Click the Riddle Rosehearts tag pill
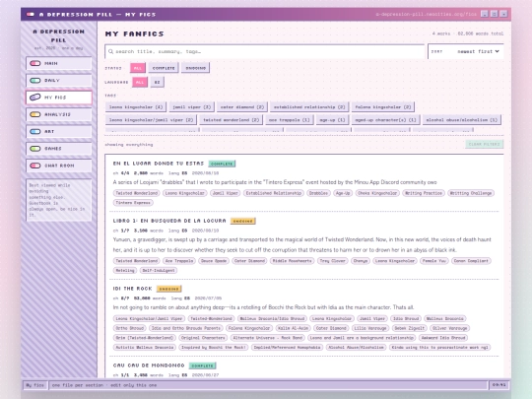 pos(293,261)
